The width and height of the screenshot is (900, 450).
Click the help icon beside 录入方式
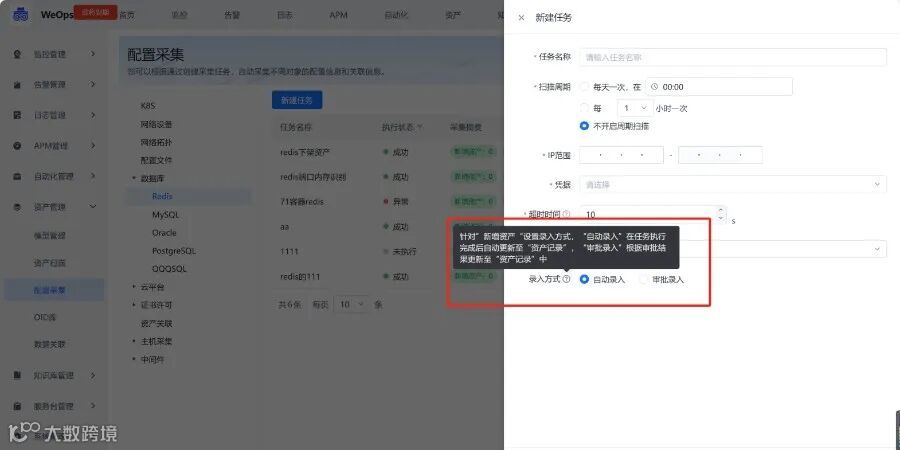567,280
